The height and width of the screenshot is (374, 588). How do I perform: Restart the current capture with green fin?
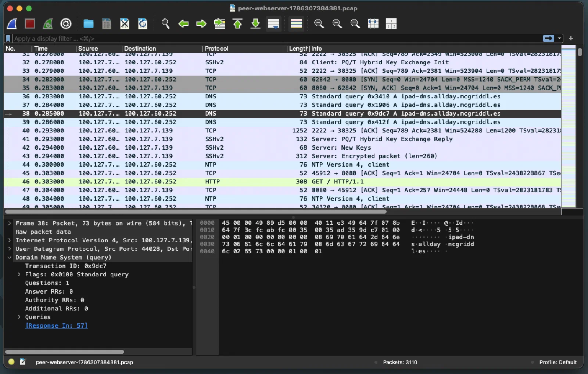pyautogui.click(x=48, y=24)
